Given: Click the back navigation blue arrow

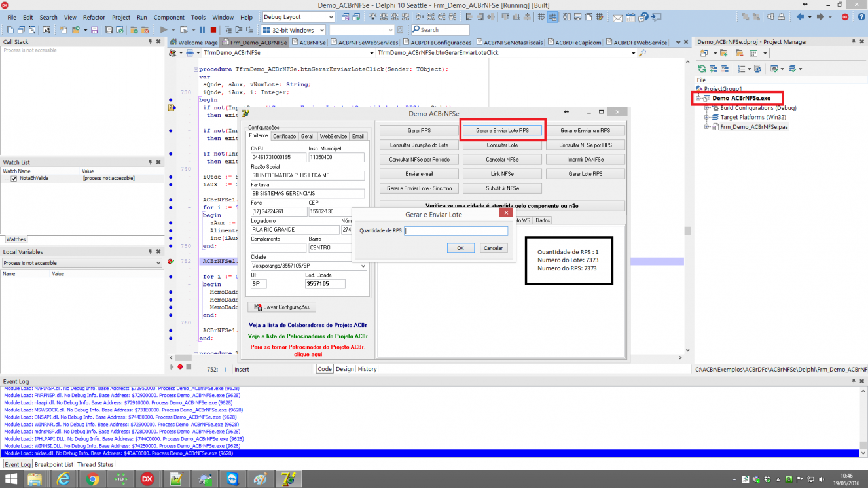Looking at the screenshot, I should click(x=800, y=17).
